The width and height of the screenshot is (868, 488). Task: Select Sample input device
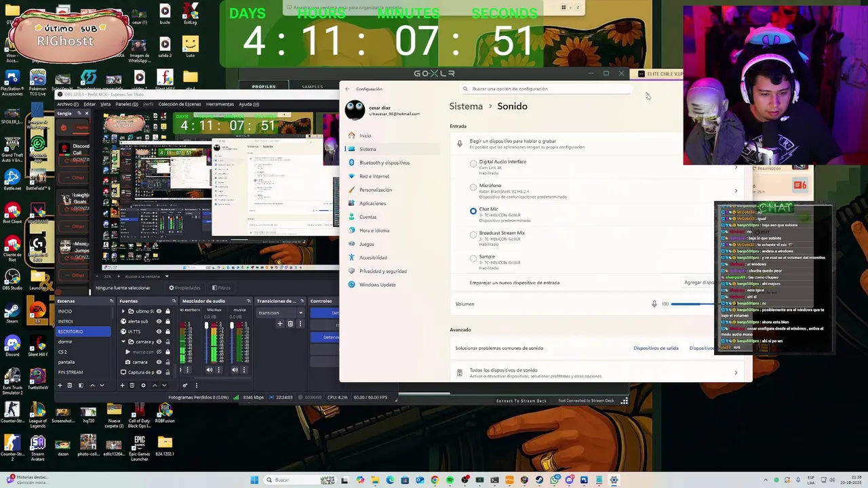473,258
